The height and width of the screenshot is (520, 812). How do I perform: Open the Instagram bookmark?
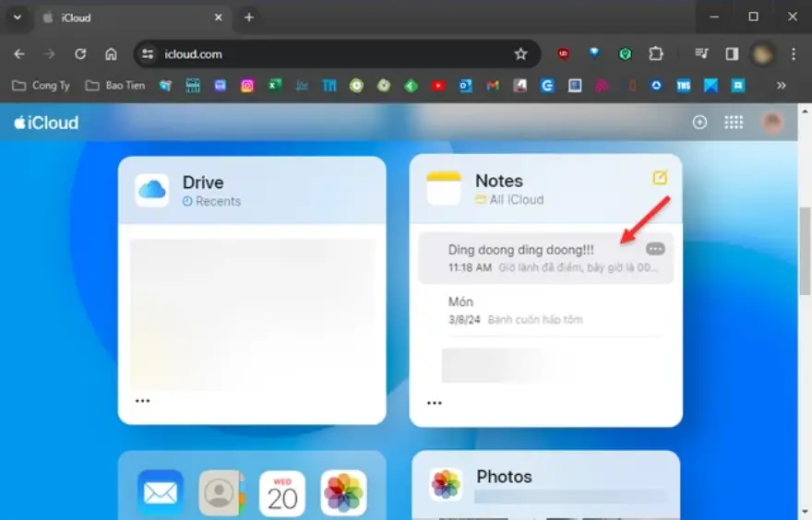point(247,86)
